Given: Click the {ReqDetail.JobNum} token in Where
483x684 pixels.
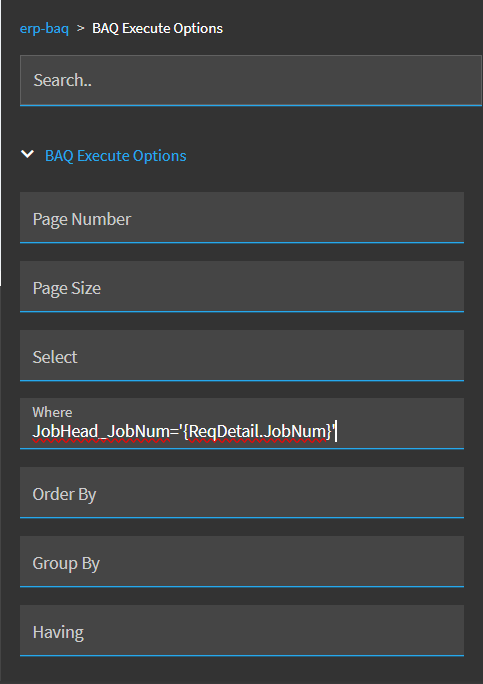Looking at the screenshot, I should click(258, 431).
